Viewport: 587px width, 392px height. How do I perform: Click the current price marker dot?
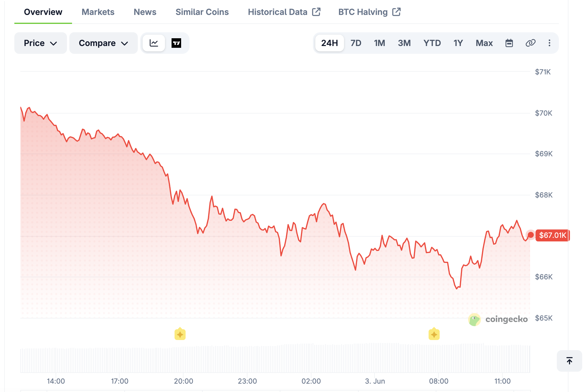[x=531, y=235]
